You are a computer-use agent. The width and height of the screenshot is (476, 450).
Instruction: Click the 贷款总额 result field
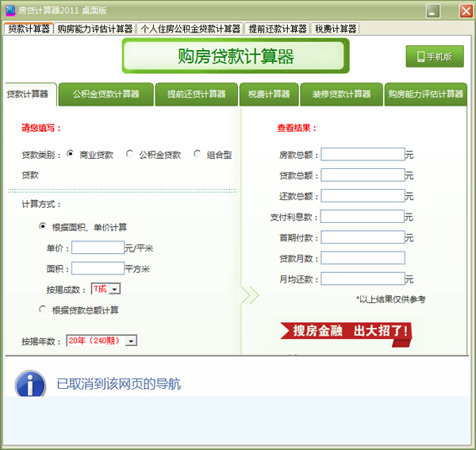click(363, 175)
